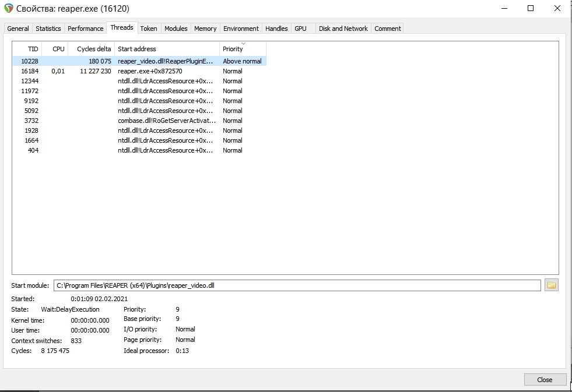Sort by the CPU column header

(55, 49)
